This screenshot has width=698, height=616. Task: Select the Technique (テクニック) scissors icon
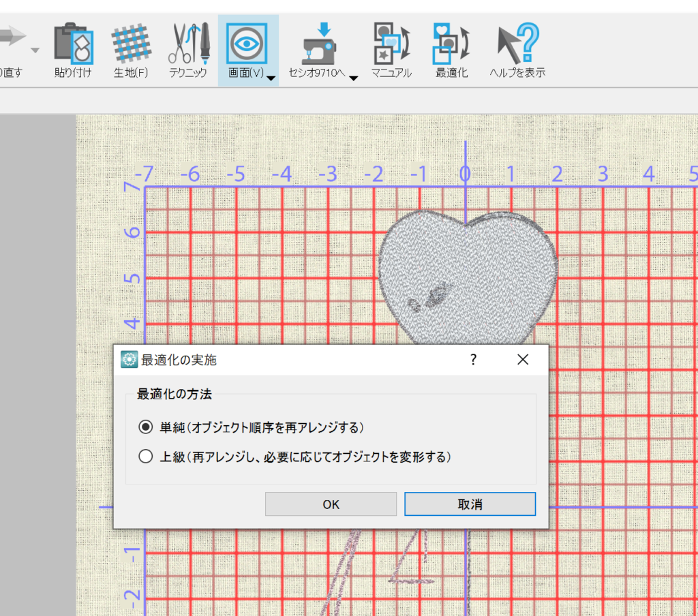187,43
